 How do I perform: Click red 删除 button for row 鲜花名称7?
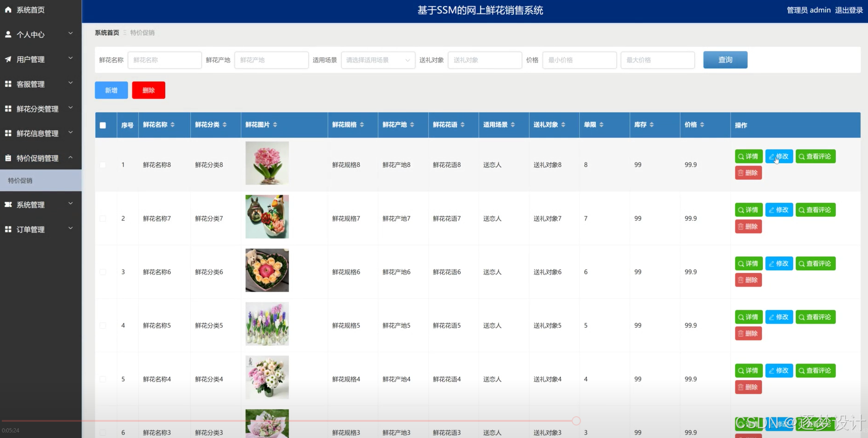coord(748,226)
